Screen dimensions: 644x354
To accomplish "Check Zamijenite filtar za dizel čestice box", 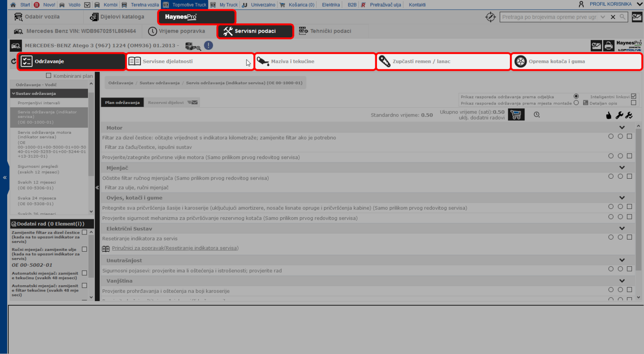I will (x=85, y=232).
